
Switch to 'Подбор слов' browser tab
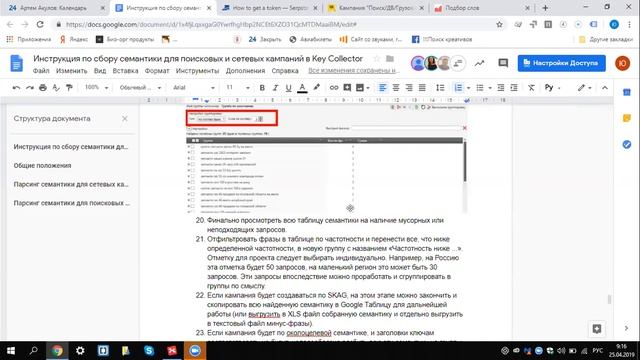click(482, 8)
